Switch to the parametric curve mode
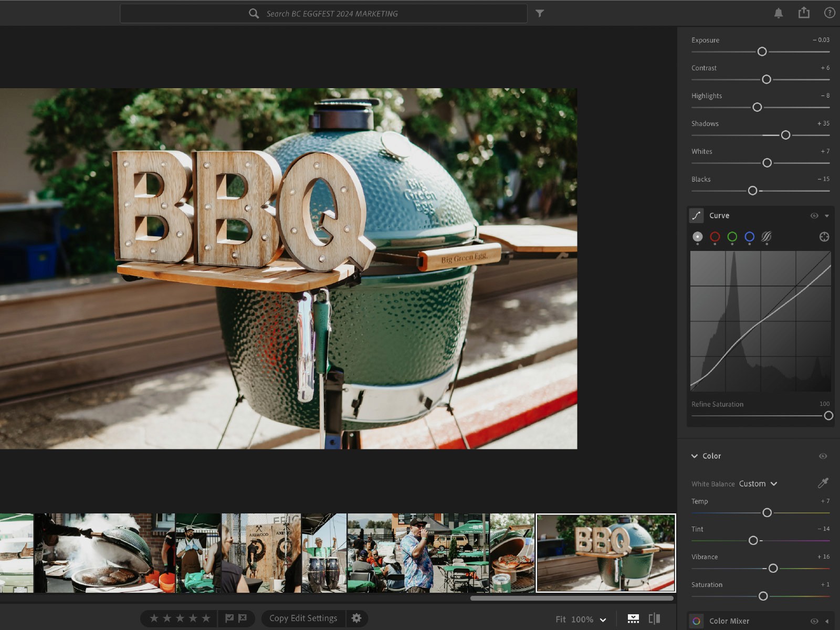 766,237
